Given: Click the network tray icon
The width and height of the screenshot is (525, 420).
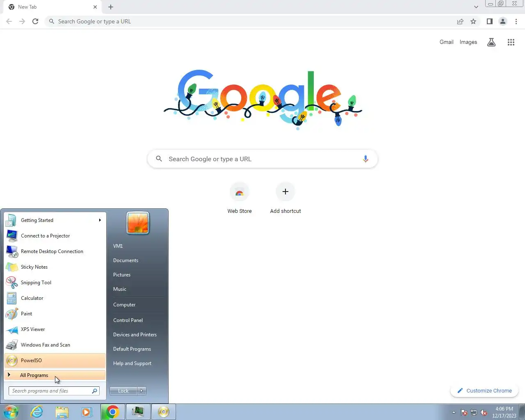Looking at the screenshot, I should 474,412.
